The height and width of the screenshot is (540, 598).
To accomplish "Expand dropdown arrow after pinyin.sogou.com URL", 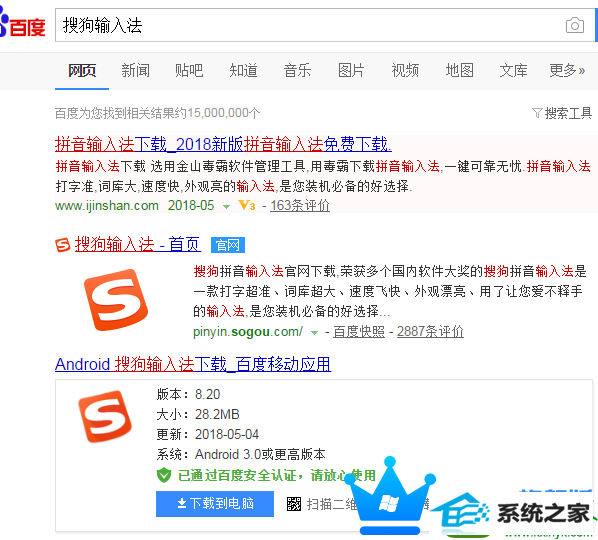I will [x=314, y=333].
